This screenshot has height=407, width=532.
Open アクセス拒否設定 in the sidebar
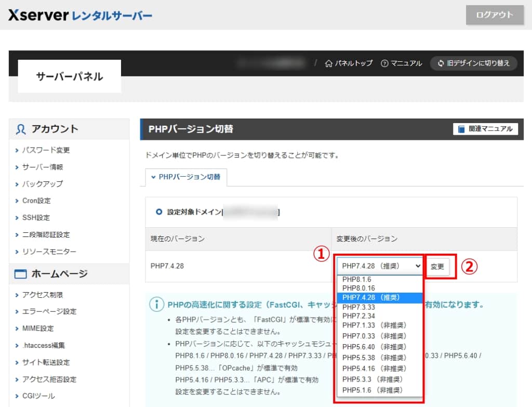49,379
